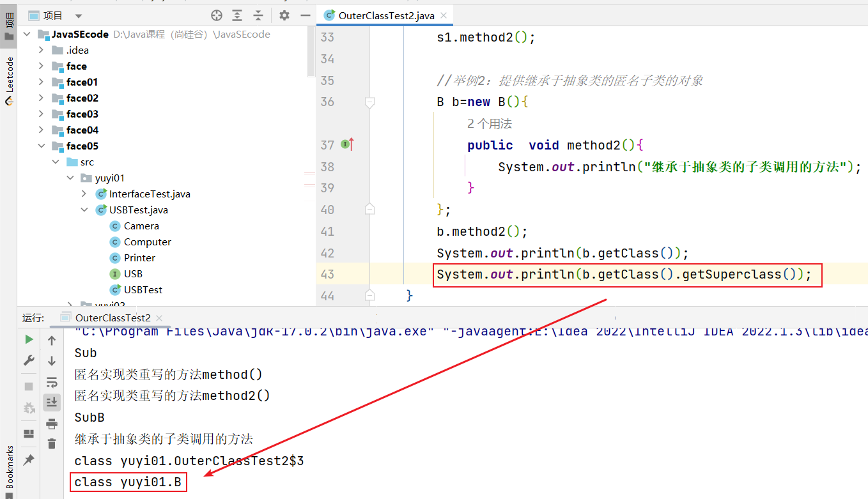The width and height of the screenshot is (868, 499).
Task: Select the USB interface in tree
Action: [133, 273]
